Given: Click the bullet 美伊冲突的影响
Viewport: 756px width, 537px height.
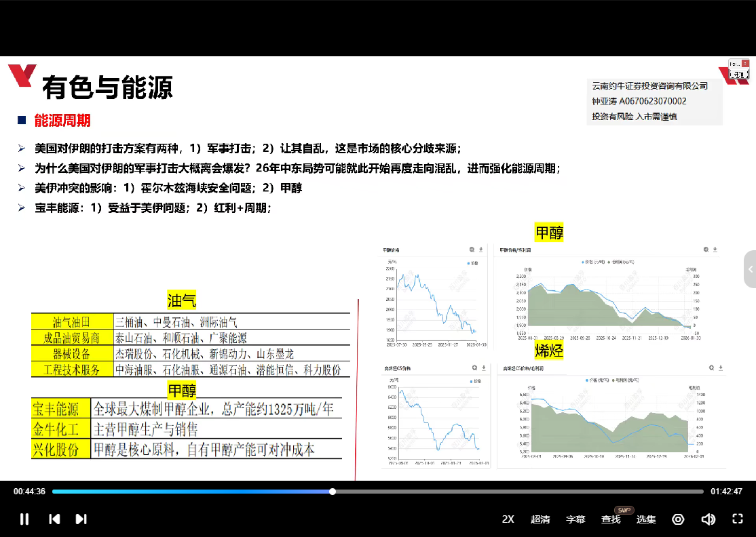Looking at the screenshot, I should coord(168,188).
